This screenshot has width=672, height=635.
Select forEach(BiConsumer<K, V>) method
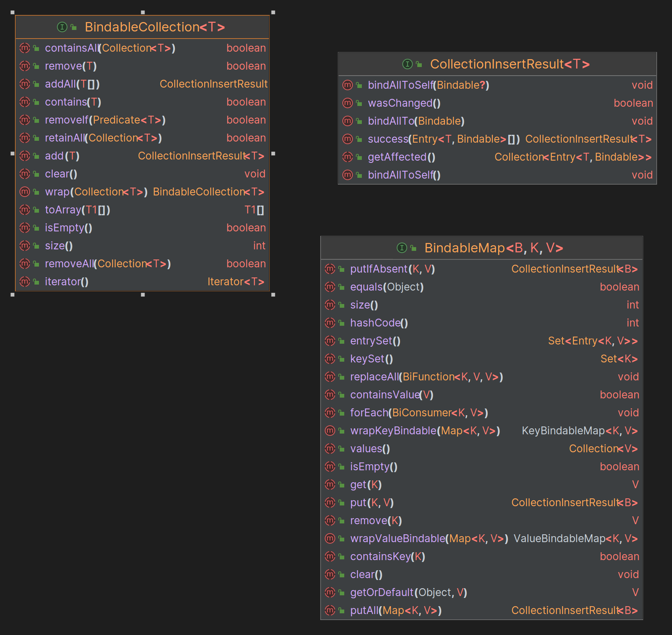pyautogui.click(x=482, y=413)
